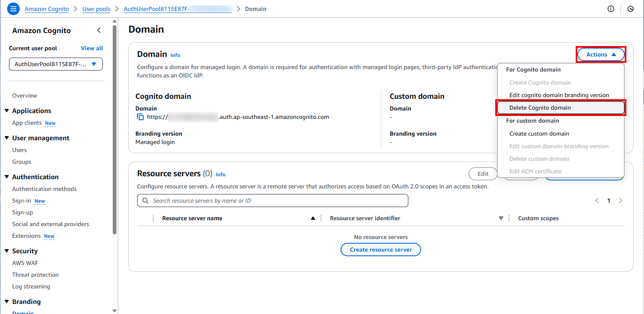Close the Actions dropdown button
The height and width of the screenshot is (314, 644).
601,54
